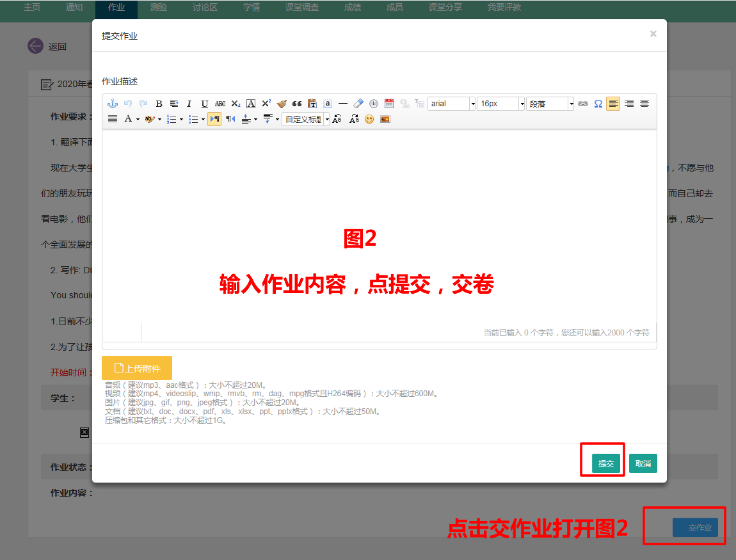Toggle center text alignment
This screenshot has height=560, width=736.
coord(644,104)
